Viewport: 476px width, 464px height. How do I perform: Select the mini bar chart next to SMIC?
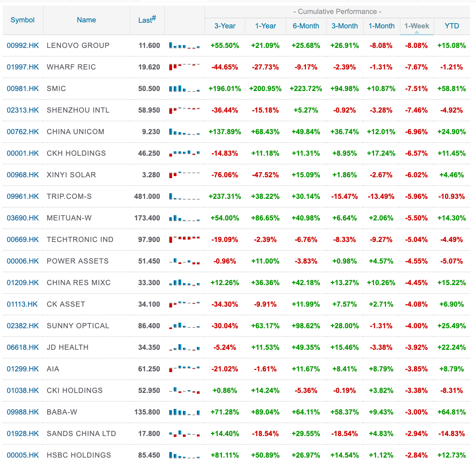(184, 88)
